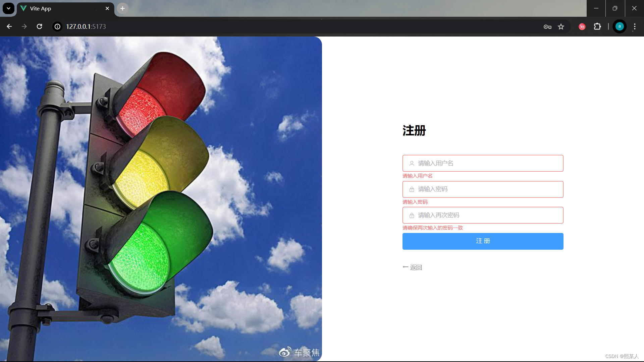
Task: Open the Chrome three-dot menu
Action: [x=634, y=26]
